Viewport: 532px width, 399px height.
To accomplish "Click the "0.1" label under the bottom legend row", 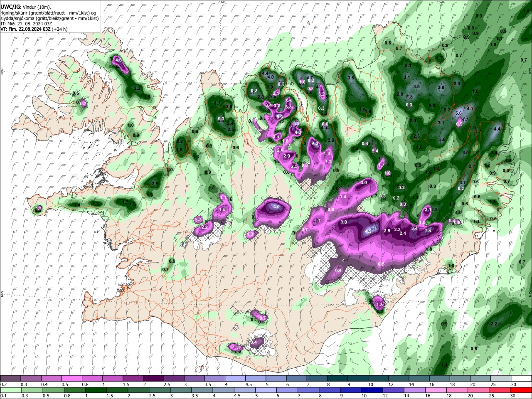I will click(x=3, y=396).
